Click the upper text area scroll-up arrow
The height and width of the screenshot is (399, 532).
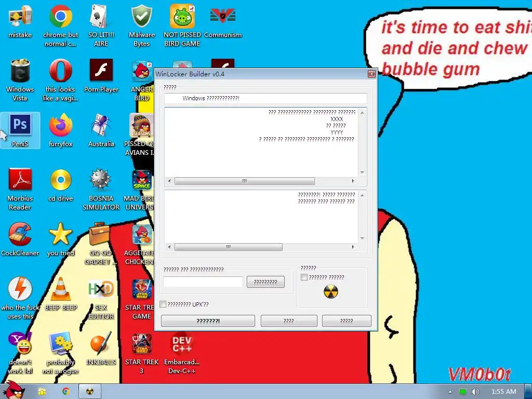point(362,112)
